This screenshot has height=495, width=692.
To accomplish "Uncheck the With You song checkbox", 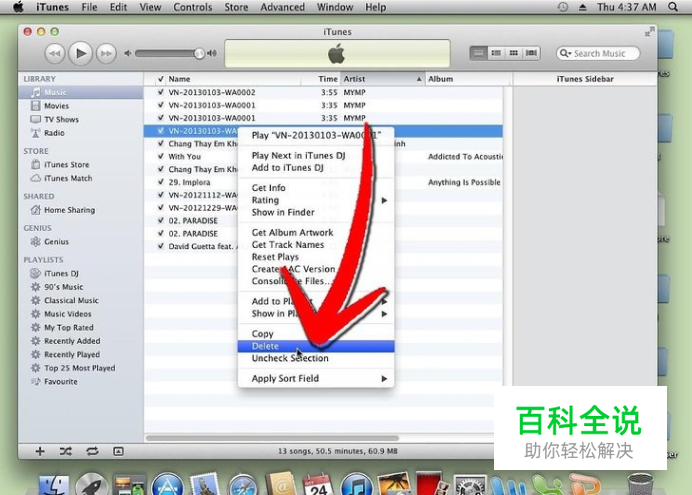I will pos(161,157).
